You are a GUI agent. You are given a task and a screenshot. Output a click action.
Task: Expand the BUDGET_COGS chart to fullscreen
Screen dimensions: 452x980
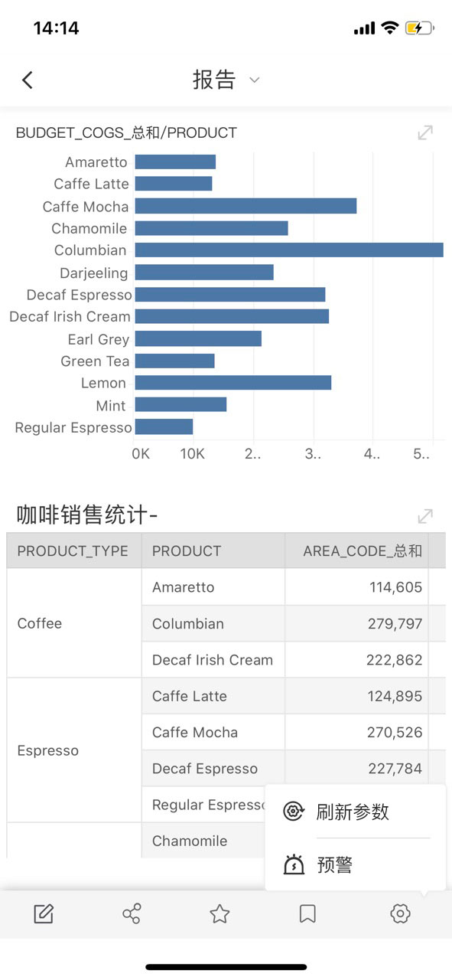(x=425, y=132)
